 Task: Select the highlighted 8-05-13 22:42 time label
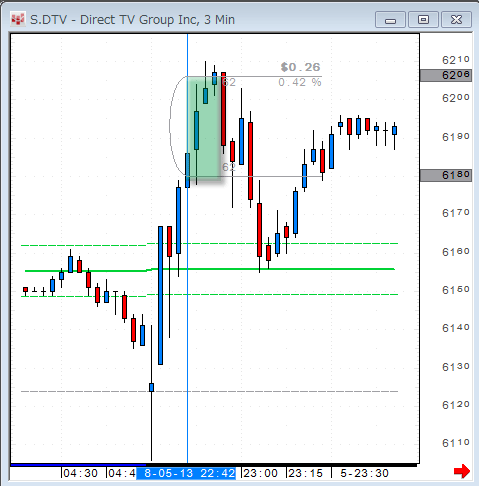click(186, 473)
